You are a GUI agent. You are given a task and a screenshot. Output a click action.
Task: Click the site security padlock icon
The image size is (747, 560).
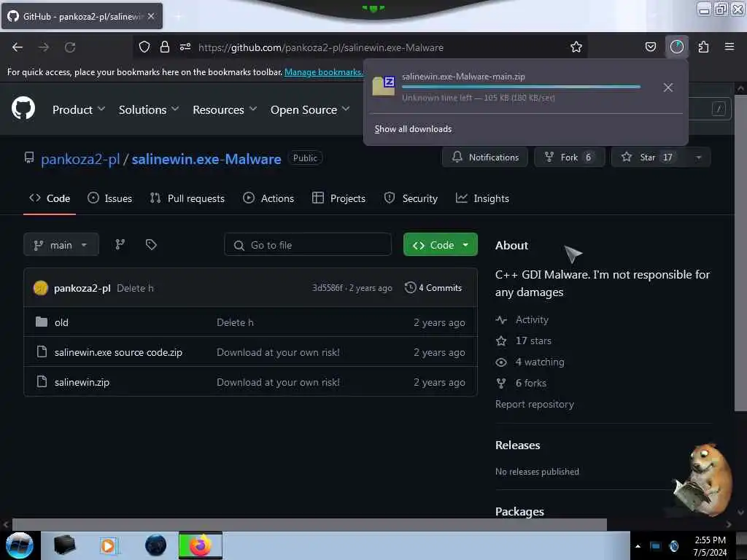(x=165, y=47)
